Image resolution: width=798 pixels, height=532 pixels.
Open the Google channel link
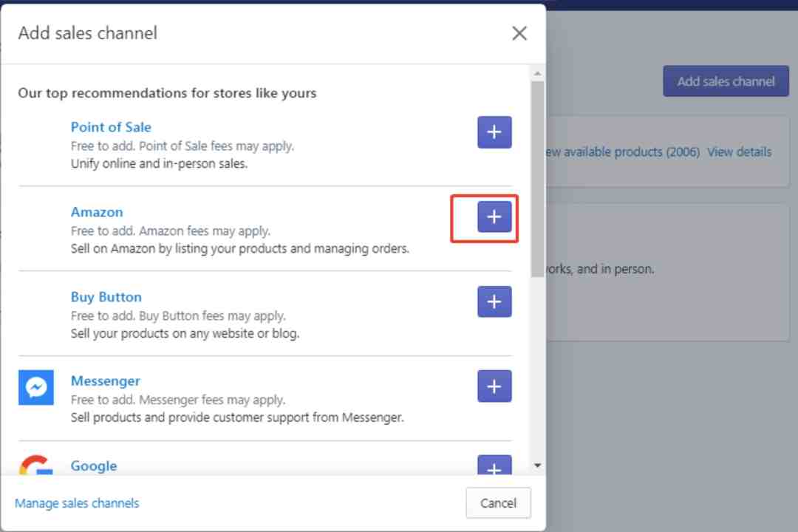pyautogui.click(x=94, y=465)
